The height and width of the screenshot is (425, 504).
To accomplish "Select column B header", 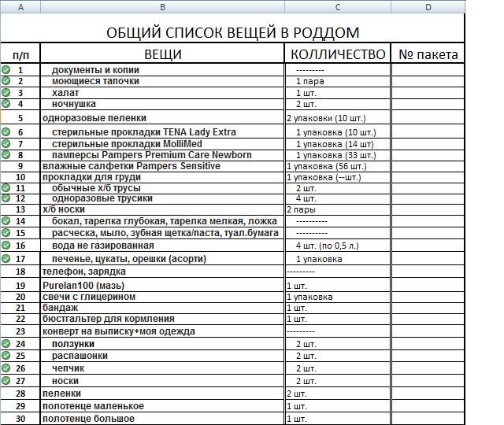I will (x=163, y=7).
